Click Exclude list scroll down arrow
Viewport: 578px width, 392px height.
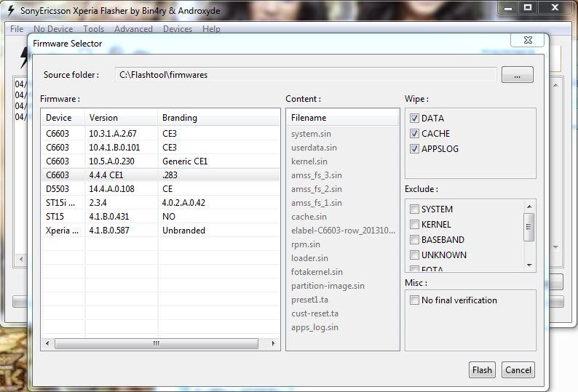pos(529,265)
